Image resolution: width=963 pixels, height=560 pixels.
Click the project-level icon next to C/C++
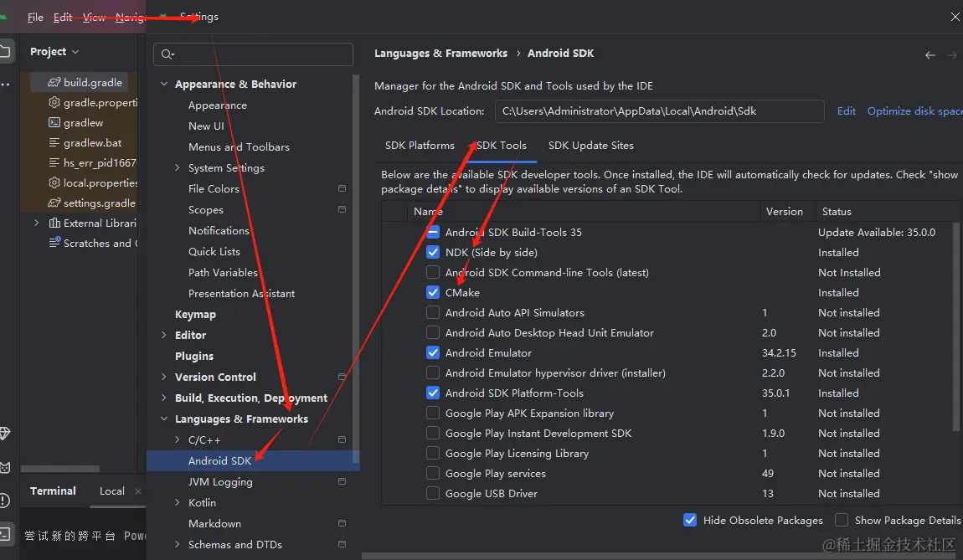[342, 439]
